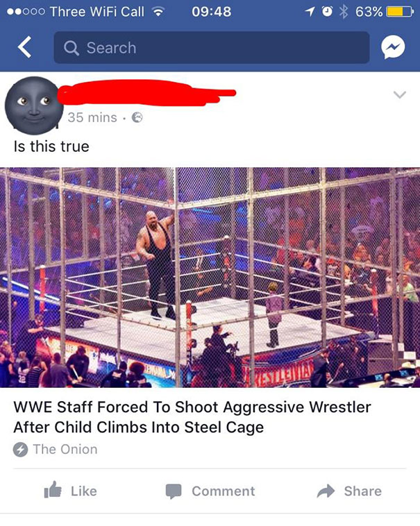Tap the battery indicator in status bar
The height and width of the screenshot is (526, 420).
(x=400, y=12)
